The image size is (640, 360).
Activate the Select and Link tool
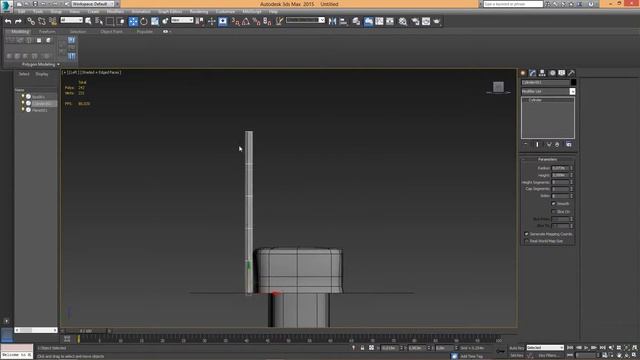31,21
